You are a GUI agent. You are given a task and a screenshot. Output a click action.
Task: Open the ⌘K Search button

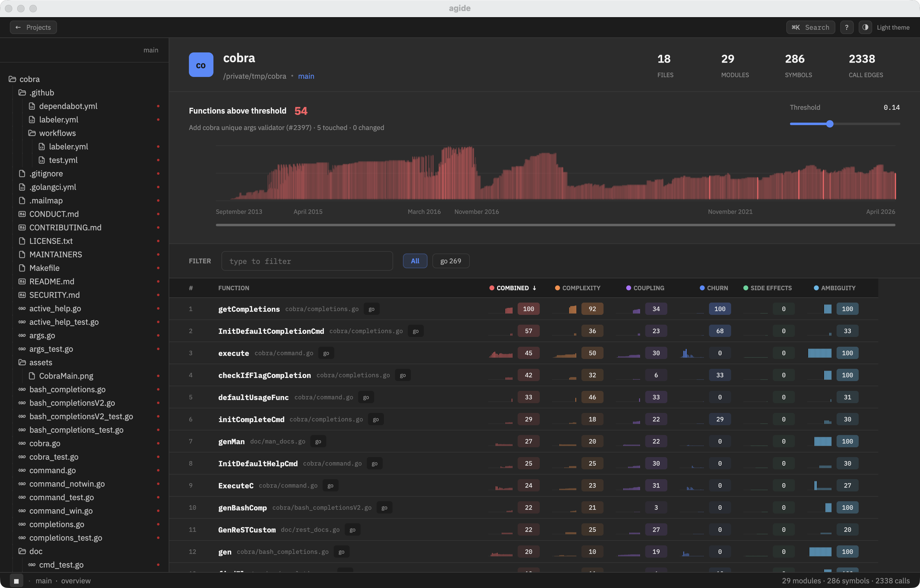click(810, 27)
